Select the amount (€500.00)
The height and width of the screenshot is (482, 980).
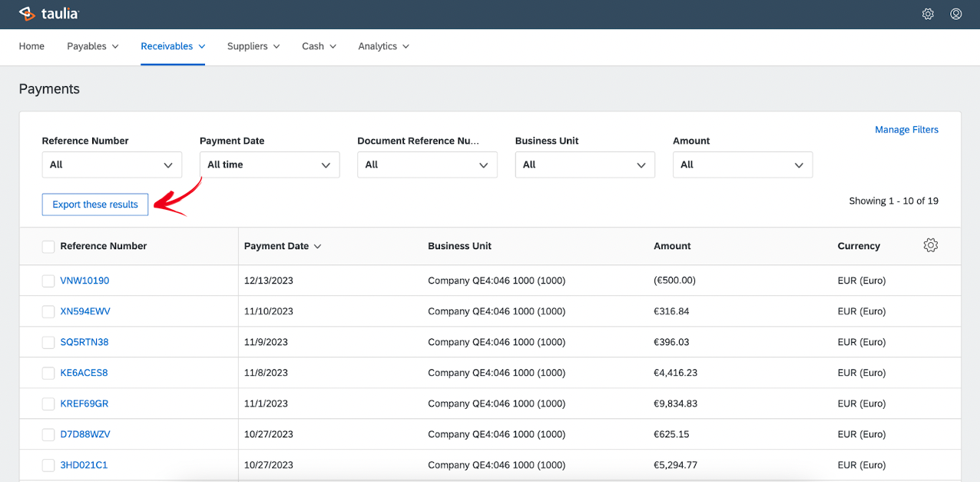tap(674, 281)
